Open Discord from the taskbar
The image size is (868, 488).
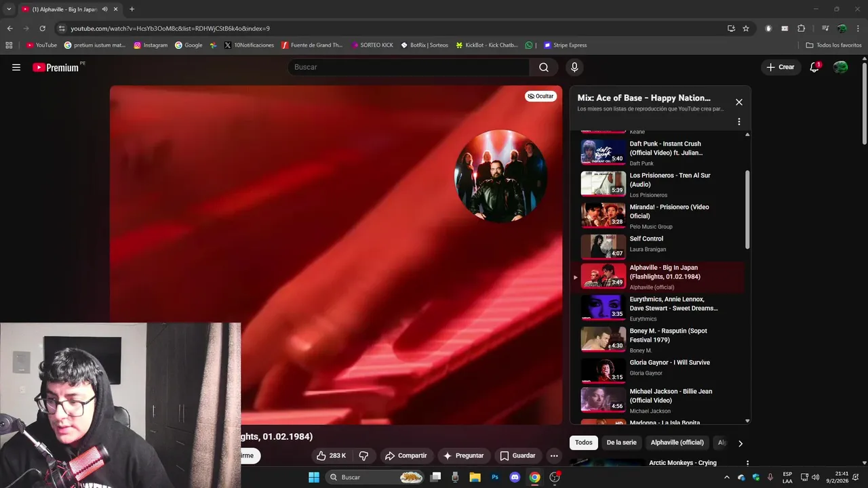point(515,477)
